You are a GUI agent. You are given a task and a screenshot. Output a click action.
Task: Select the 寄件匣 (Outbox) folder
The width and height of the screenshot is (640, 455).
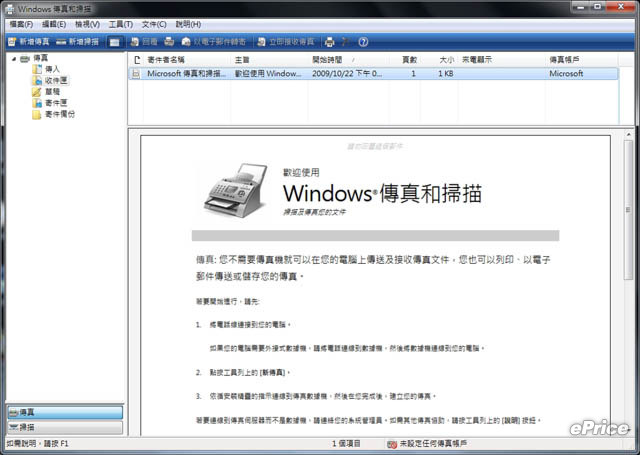(x=56, y=103)
